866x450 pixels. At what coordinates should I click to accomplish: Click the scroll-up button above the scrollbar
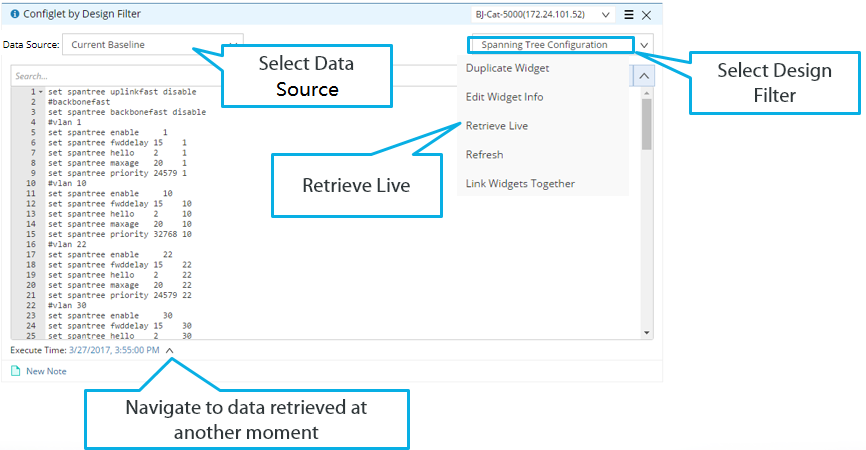pyautogui.click(x=645, y=76)
